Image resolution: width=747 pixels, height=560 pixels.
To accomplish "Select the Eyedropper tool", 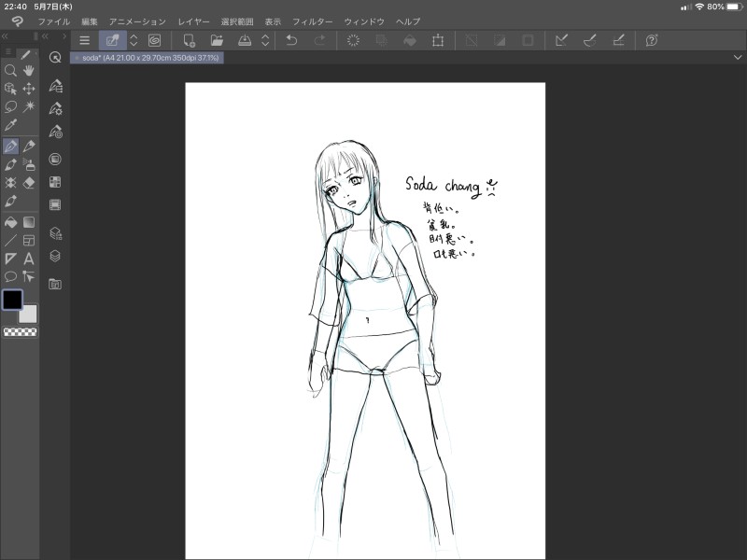I will pos(10,125).
